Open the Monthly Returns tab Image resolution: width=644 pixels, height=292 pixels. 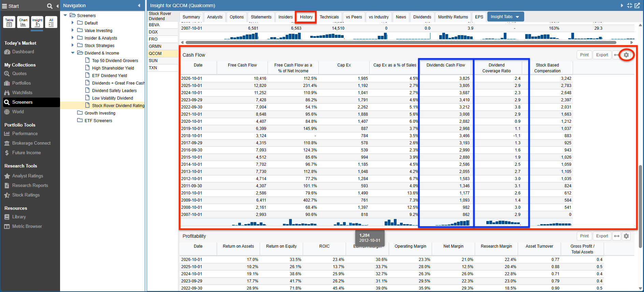[453, 17]
